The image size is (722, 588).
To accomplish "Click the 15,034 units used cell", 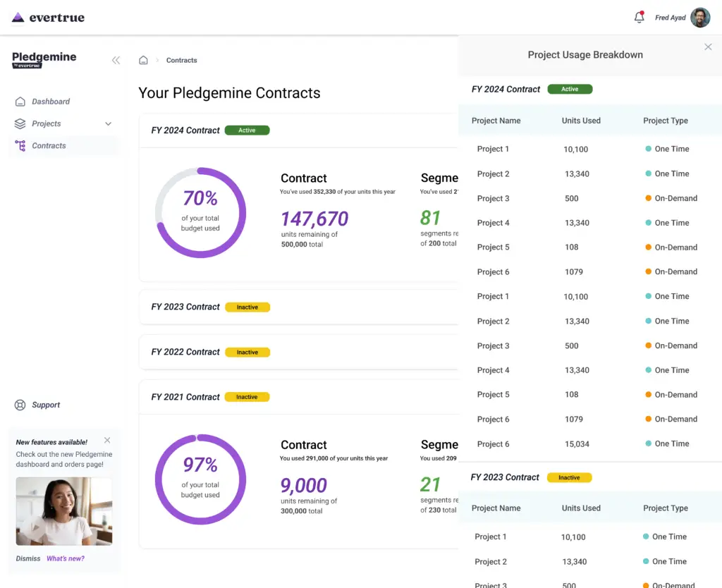I will point(577,444).
